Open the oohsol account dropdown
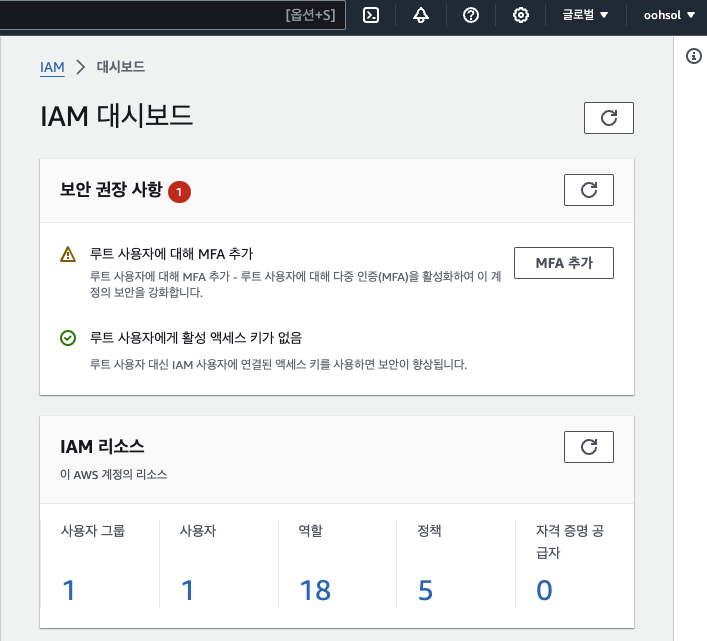This screenshot has width=707, height=641. [669, 15]
